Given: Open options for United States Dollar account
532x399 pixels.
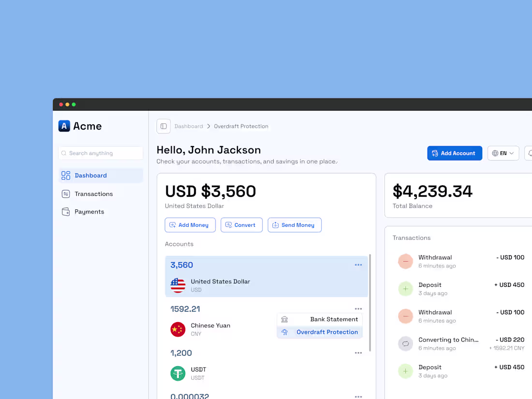Looking at the screenshot, I should click(358, 265).
